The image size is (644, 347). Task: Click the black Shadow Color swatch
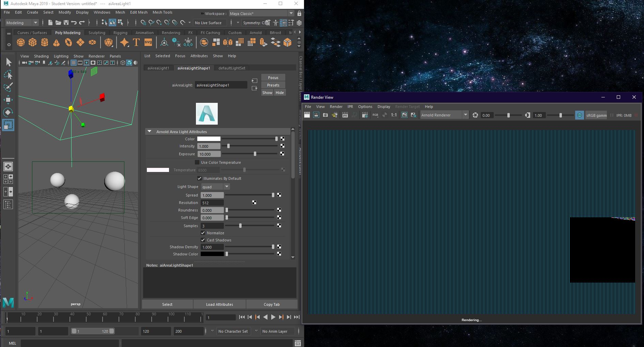(212, 254)
